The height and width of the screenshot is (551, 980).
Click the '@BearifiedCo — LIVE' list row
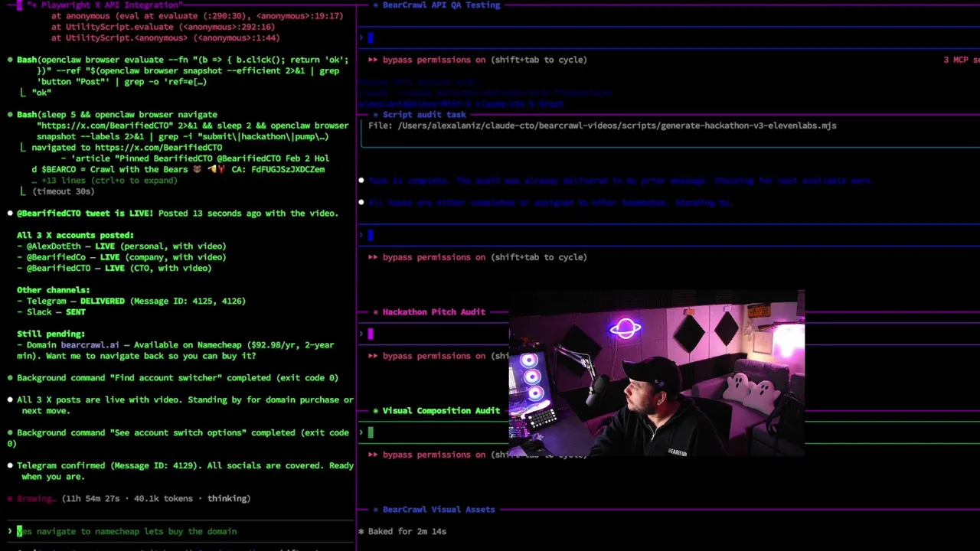tap(122, 257)
